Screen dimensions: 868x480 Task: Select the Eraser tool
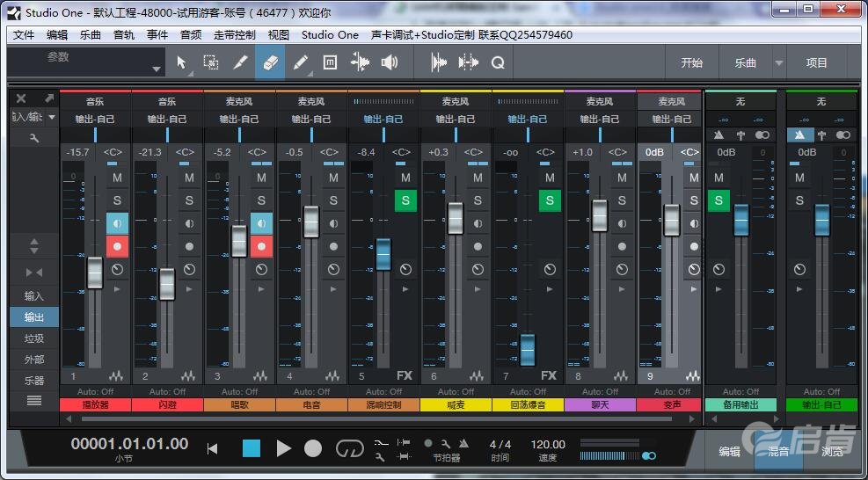coord(270,62)
